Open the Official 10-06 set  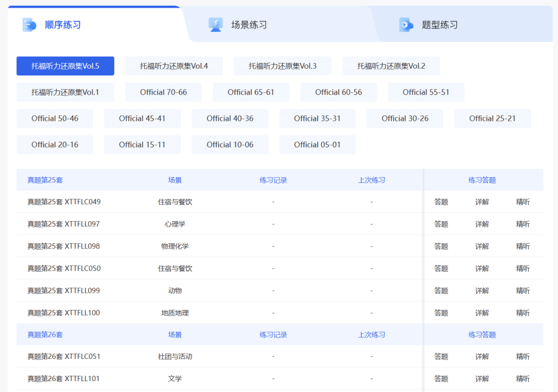coord(230,145)
